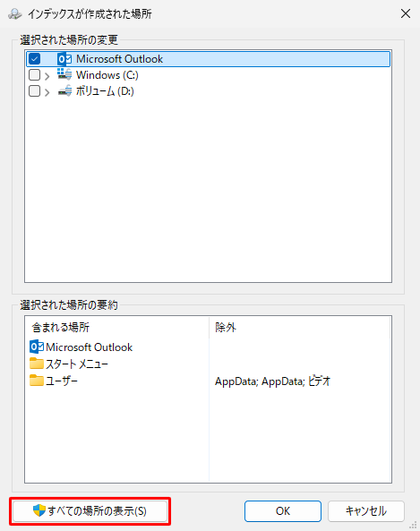Select スタート メニュー in the summary list
This screenshot has width=420, height=531.
[x=77, y=364]
